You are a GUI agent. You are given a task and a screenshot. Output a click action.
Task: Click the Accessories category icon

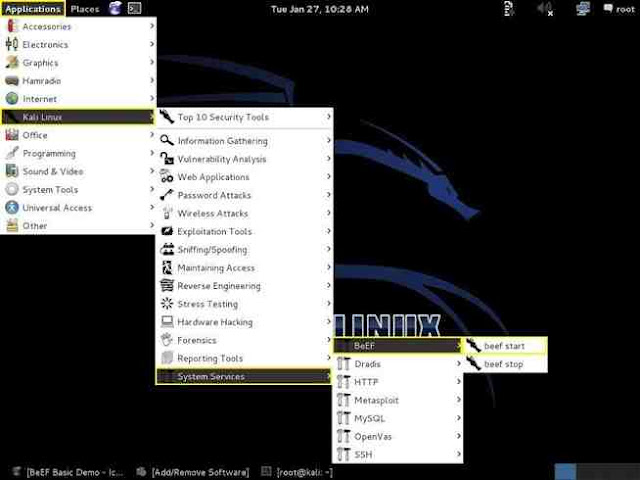click(x=12, y=27)
